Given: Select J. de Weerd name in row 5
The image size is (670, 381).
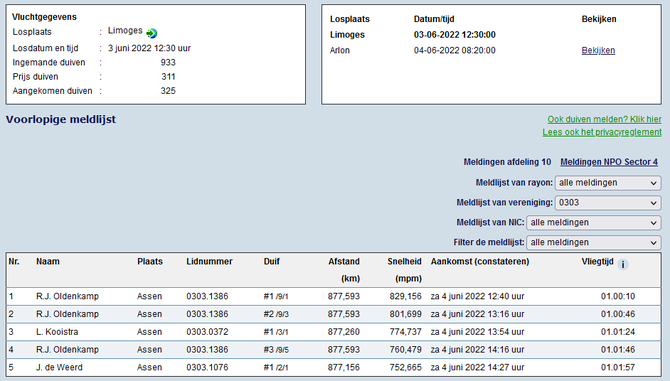Looking at the screenshot, I should 59,367.
